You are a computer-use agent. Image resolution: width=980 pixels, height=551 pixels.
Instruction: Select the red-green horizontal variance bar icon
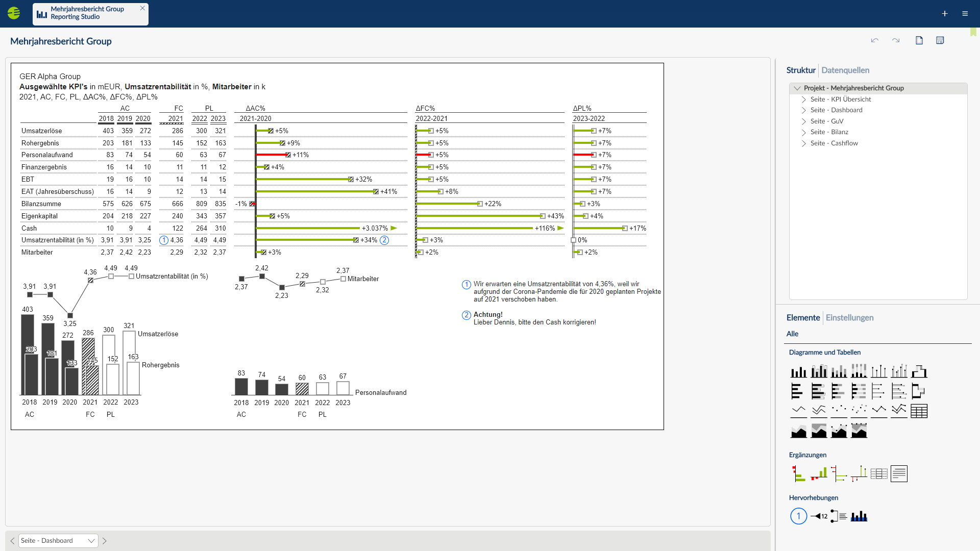pos(798,474)
